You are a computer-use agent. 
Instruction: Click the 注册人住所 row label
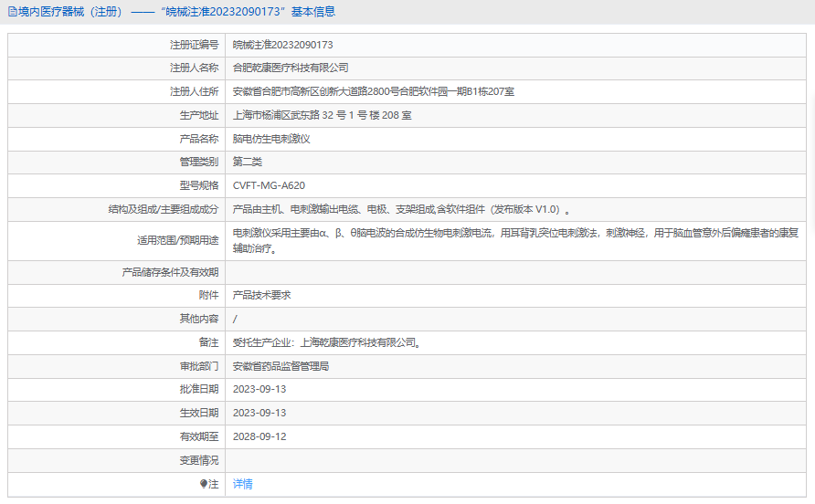tap(195, 92)
